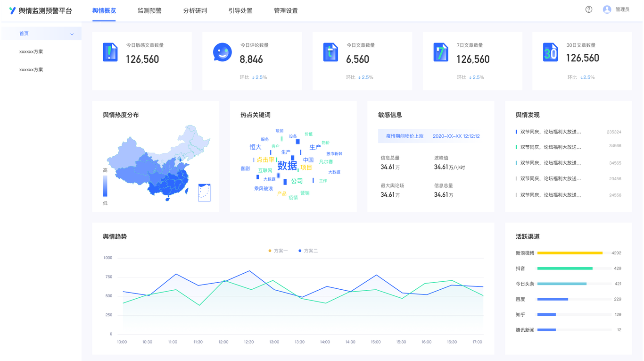Click the China heat distribution map

click(x=158, y=163)
